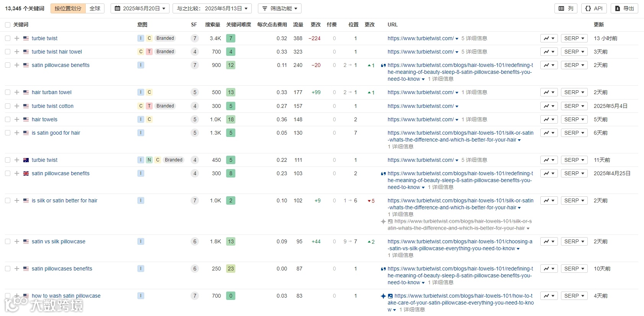Image resolution: width=644 pixels, height=316 pixels.
Task: Open keyword link 'how to wash satin pillowcase'
Action: tap(66, 296)
